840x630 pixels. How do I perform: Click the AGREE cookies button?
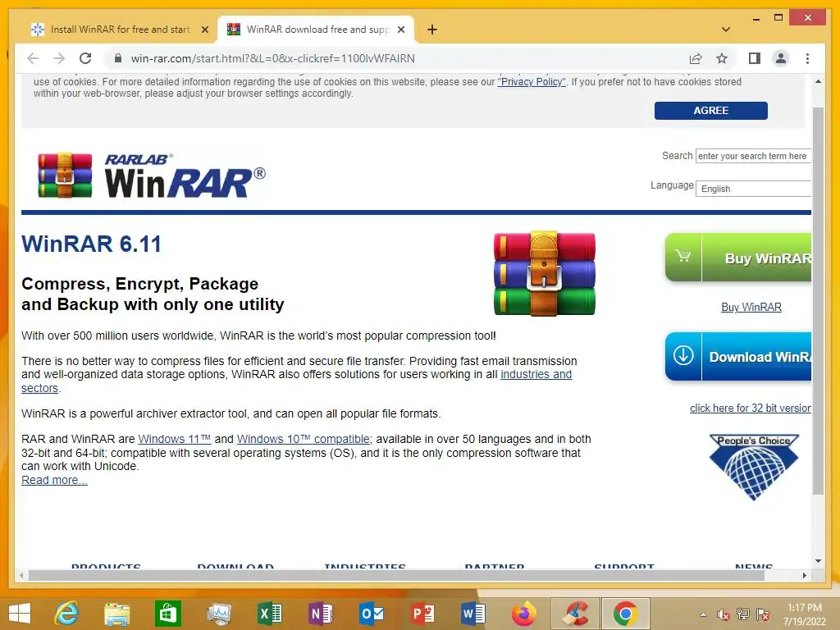(x=710, y=111)
